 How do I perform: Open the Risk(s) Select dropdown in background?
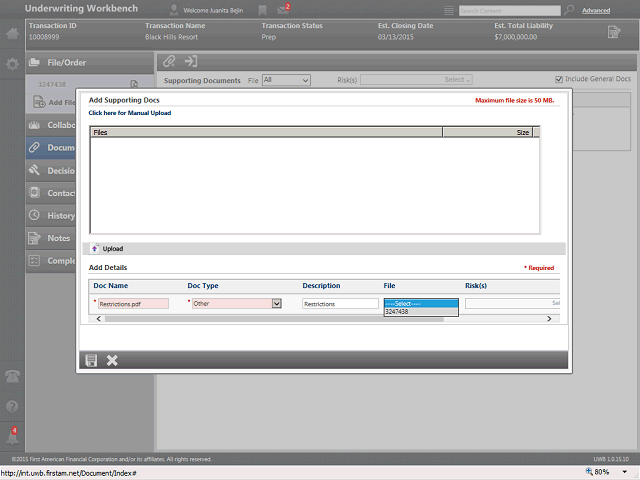(416, 80)
